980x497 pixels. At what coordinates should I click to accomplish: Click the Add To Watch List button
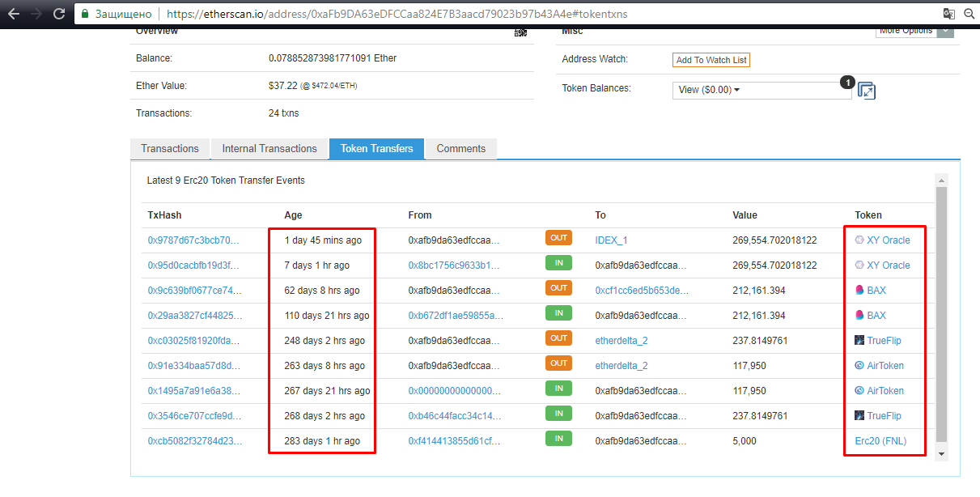pos(711,60)
